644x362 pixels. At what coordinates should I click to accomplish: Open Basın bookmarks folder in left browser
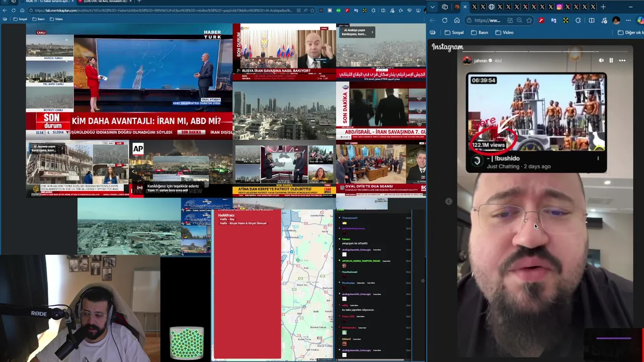pyautogui.click(x=39, y=19)
